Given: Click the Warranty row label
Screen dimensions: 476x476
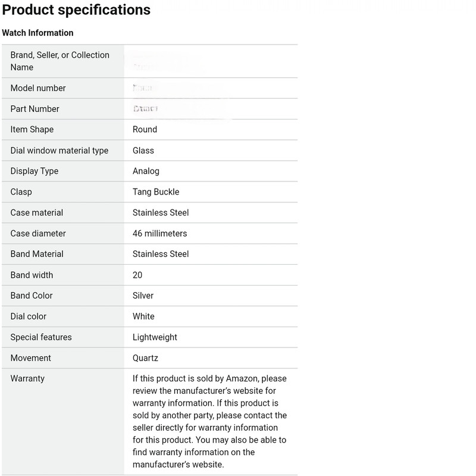Looking at the screenshot, I should 27,378.
